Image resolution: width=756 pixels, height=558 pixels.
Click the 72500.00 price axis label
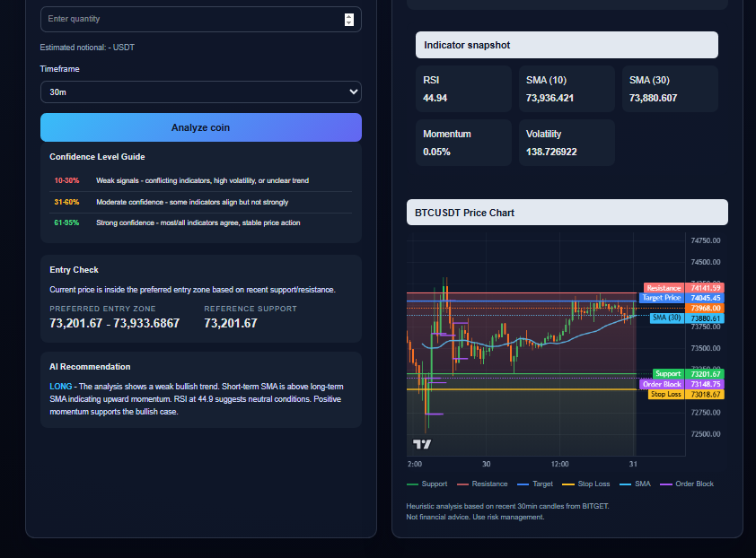(x=706, y=434)
